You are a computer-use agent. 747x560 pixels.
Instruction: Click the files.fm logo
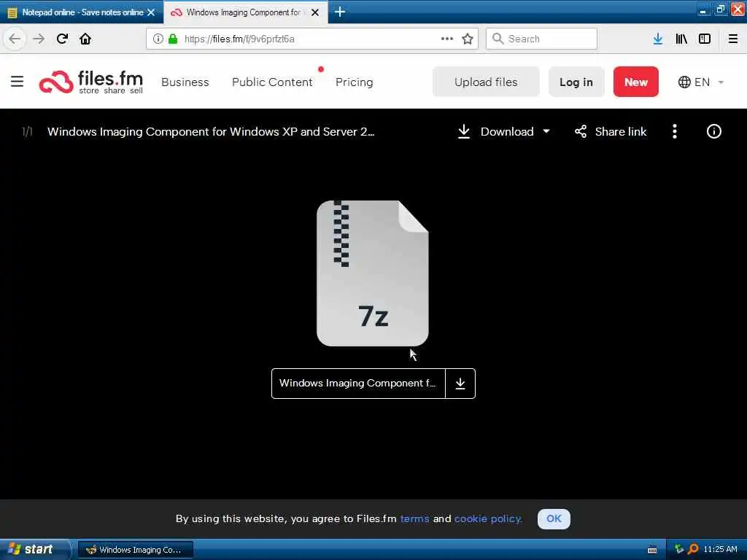(90, 82)
